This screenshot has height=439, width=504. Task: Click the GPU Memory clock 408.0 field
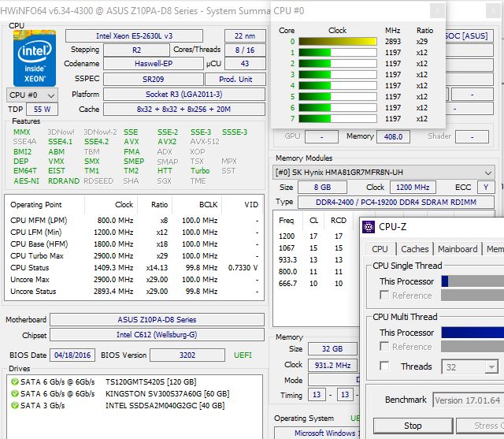(x=393, y=136)
